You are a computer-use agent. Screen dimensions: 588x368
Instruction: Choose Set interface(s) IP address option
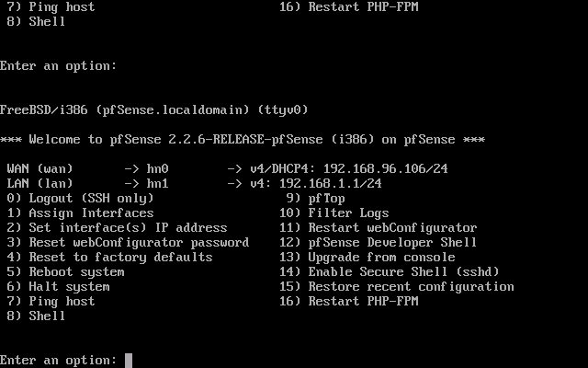pyautogui.click(x=117, y=228)
